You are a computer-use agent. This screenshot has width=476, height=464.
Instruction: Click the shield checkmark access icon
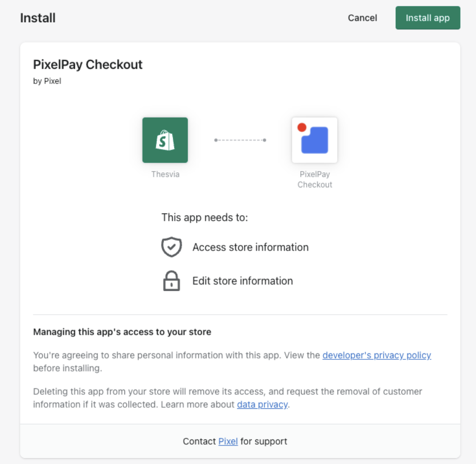pos(172,247)
